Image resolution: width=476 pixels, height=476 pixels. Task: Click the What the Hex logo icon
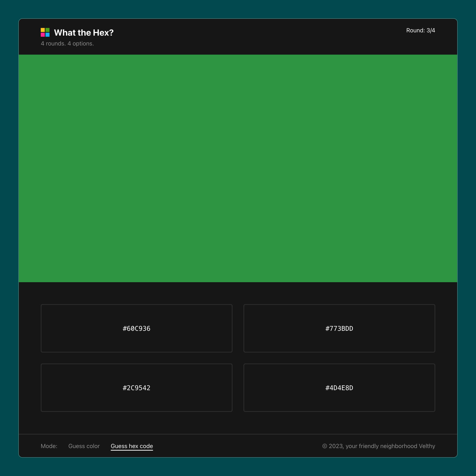(45, 32)
